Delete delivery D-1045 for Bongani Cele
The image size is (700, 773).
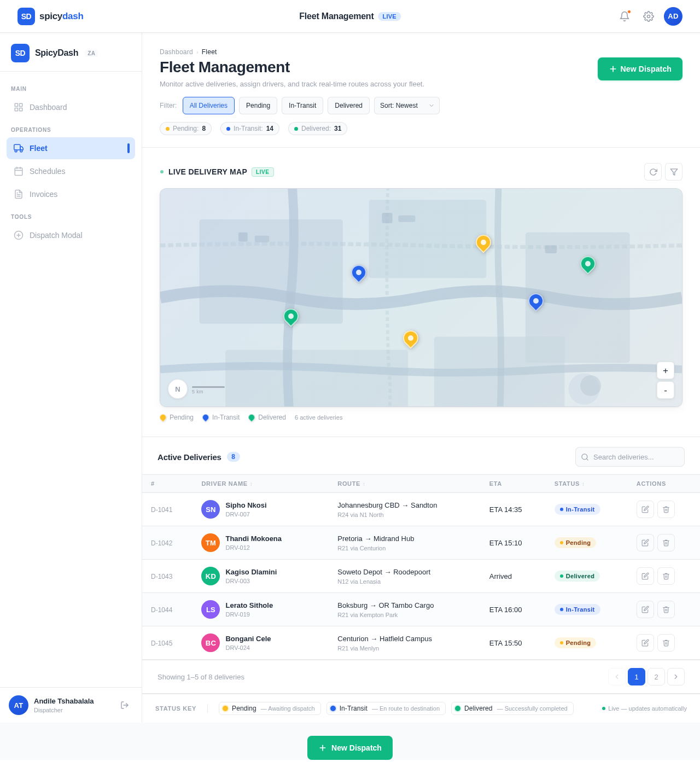click(x=666, y=643)
